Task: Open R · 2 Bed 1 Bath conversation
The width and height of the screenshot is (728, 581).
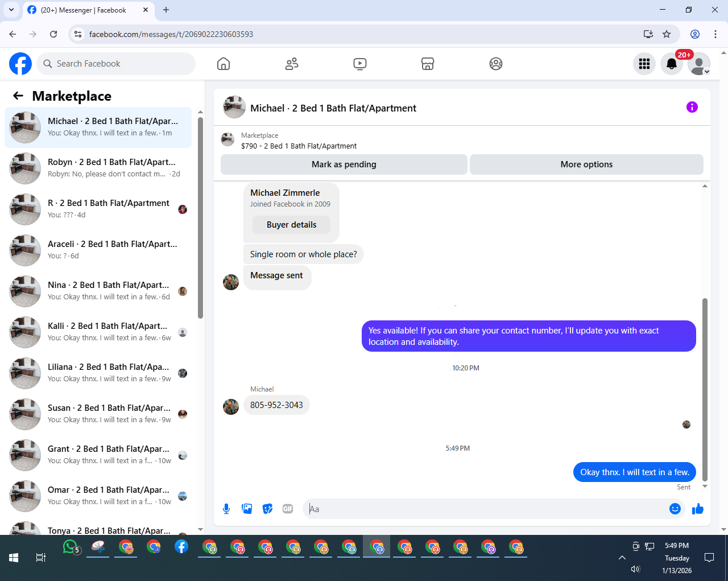Action: [98, 209]
